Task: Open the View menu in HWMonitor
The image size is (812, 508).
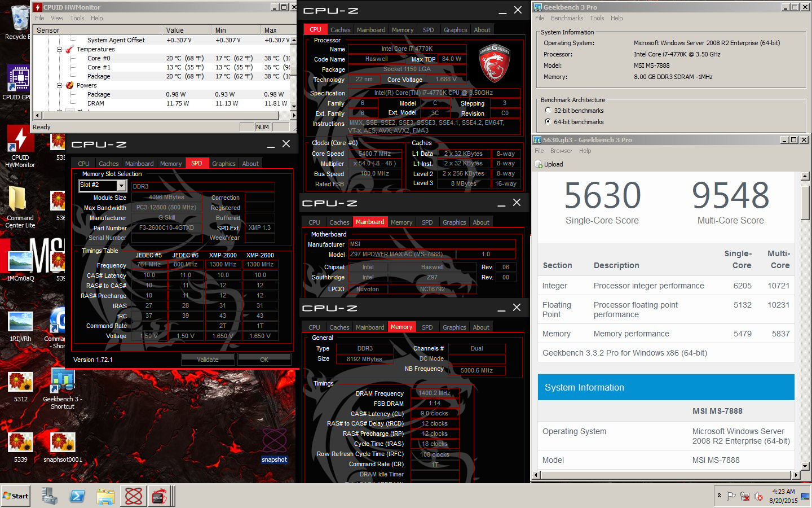Action: 57,18
